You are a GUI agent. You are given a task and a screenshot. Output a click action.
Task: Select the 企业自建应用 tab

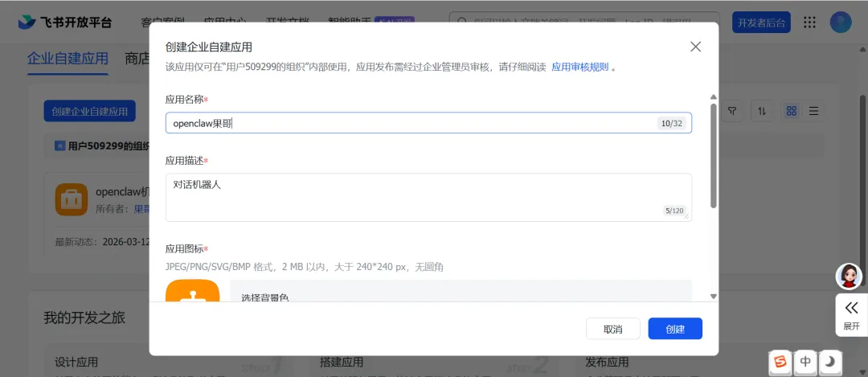68,59
